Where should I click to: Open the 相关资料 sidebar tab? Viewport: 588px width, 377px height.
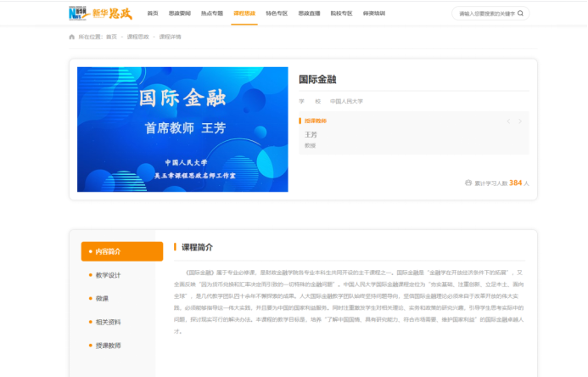coord(108,322)
